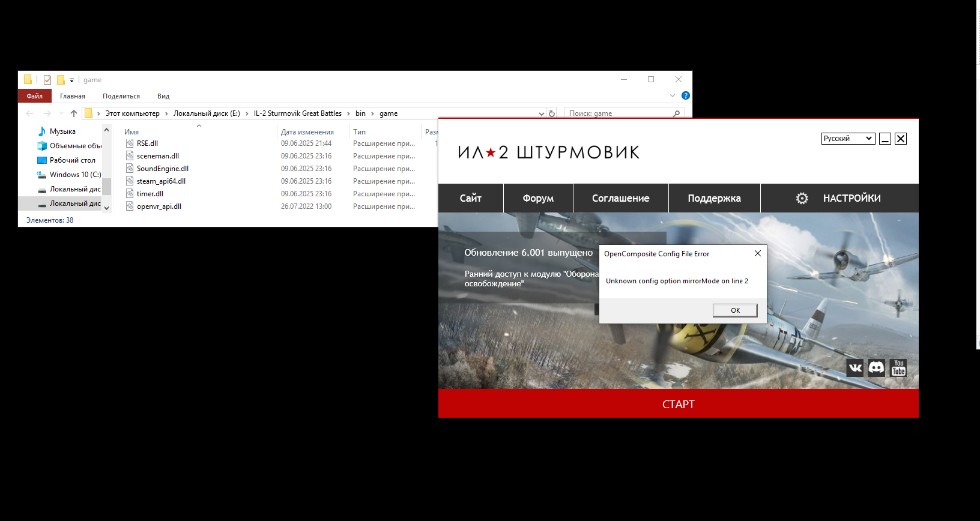Screen dimensions: 980x521
Task: Click the date 26.07.2022 13:00
Action: pyautogui.click(x=306, y=206)
